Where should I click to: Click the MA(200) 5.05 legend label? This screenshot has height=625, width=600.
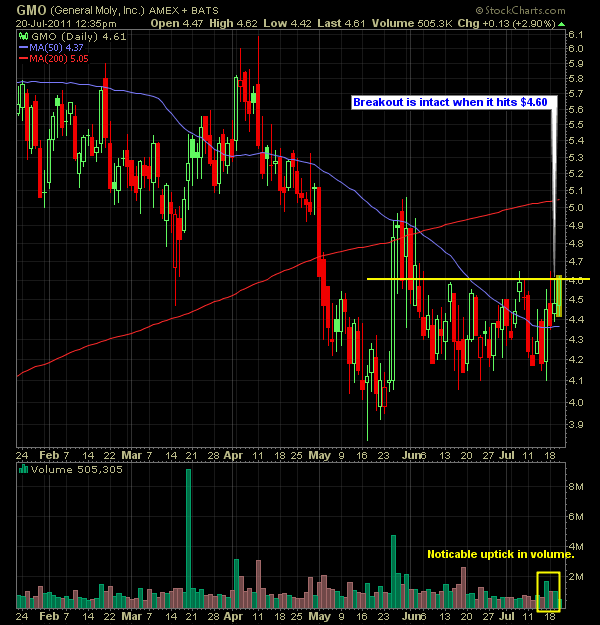(x=65, y=58)
